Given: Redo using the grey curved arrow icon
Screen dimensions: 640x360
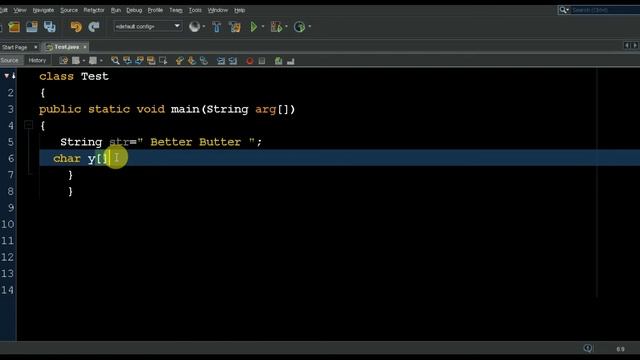Looking at the screenshot, I should 94,27.
